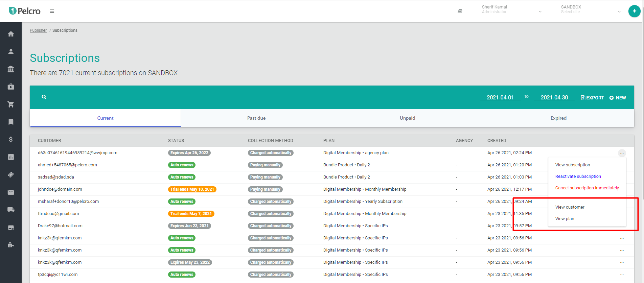This screenshot has width=644, height=283.
Task: Choose View customer from the menu
Action: pyautogui.click(x=570, y=207)
